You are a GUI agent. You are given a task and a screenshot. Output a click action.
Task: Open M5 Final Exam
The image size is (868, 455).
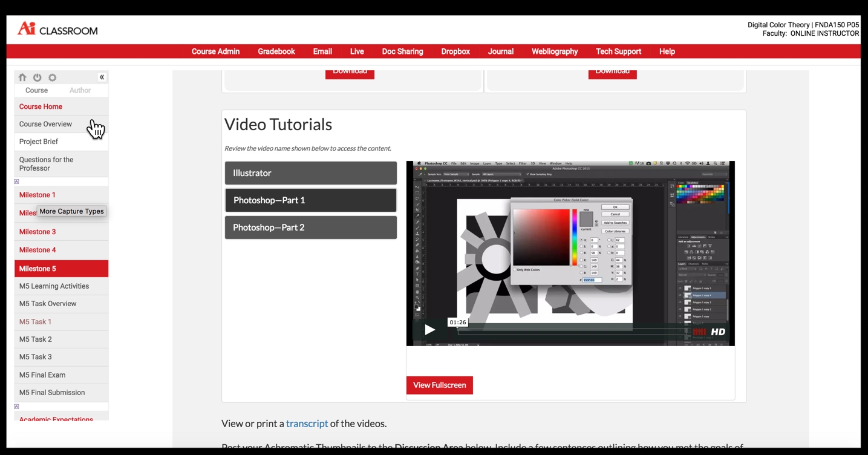pyautogui.click(x=61, y=375)
